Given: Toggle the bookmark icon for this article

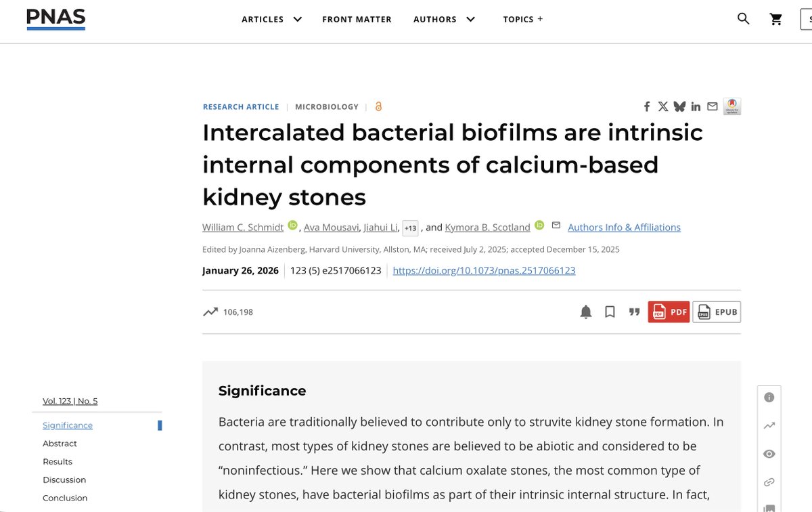Looking at the screenshot, I should (610, 312).
